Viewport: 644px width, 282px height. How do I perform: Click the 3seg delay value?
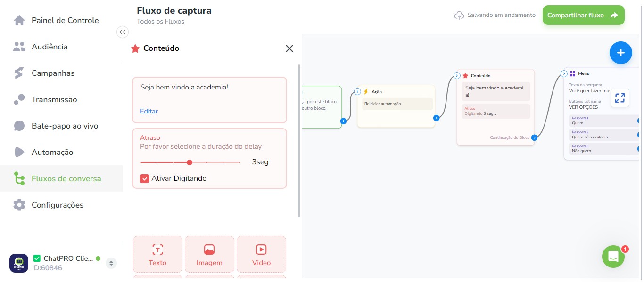tap(260, 162)
